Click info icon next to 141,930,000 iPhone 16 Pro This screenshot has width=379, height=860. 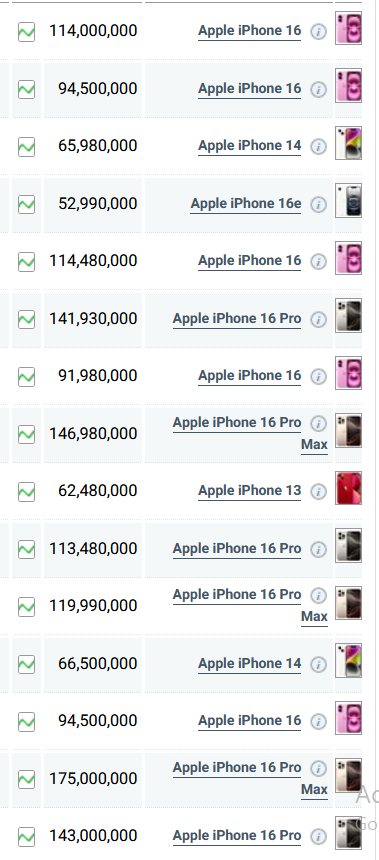coord(318,319)
